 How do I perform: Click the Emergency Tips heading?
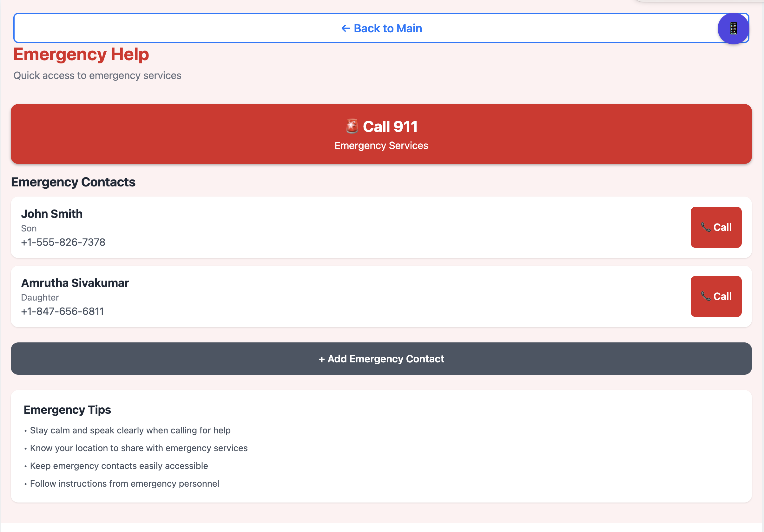tap(67, 410)
